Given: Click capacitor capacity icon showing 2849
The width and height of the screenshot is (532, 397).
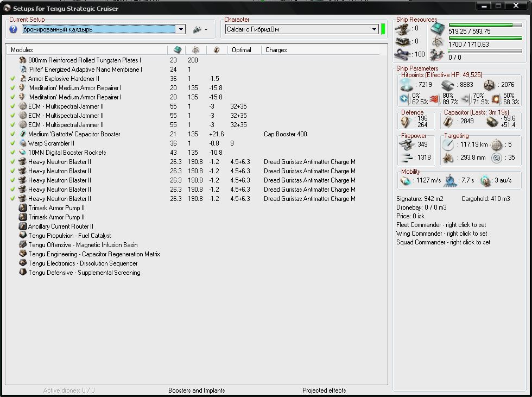Looking at the screenshot, I should click(x=448, y=122).
